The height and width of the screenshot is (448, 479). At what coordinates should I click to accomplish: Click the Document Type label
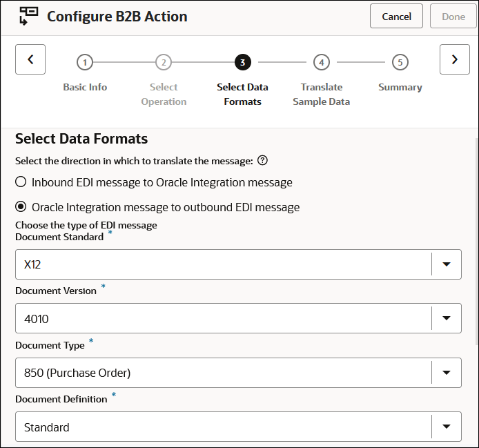50,345
